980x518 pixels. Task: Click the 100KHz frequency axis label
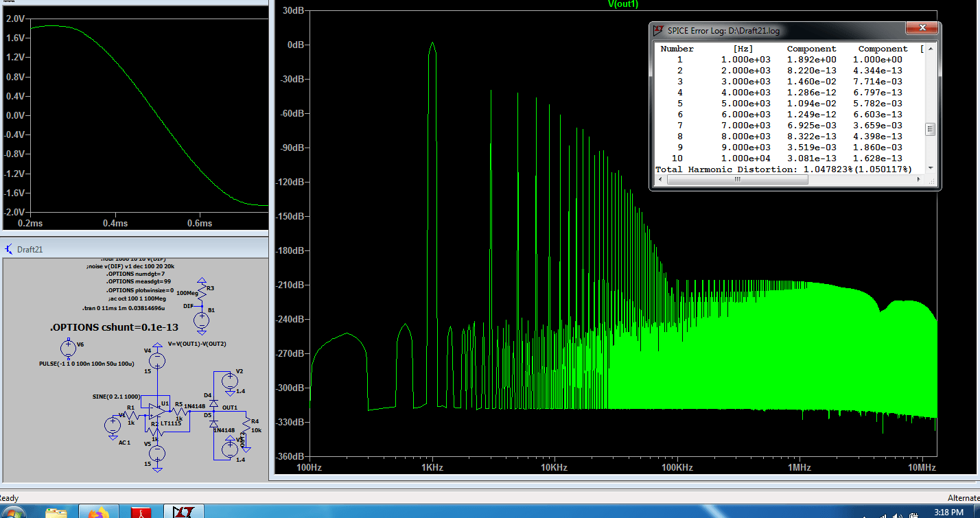tap(677, 467)
